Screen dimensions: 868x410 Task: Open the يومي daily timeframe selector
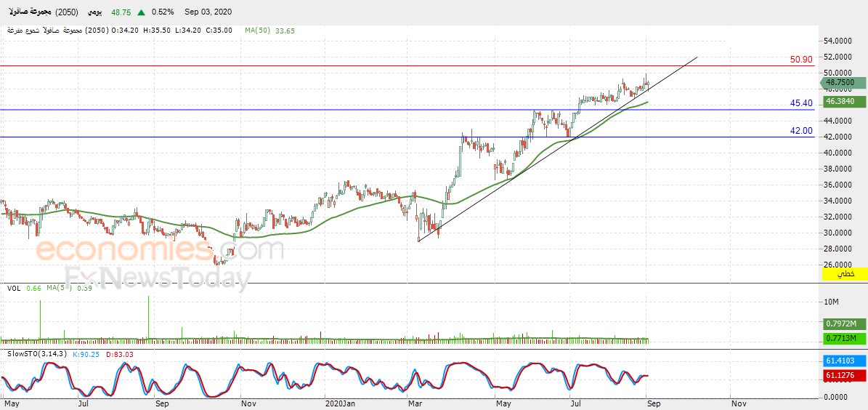[94, 13]
